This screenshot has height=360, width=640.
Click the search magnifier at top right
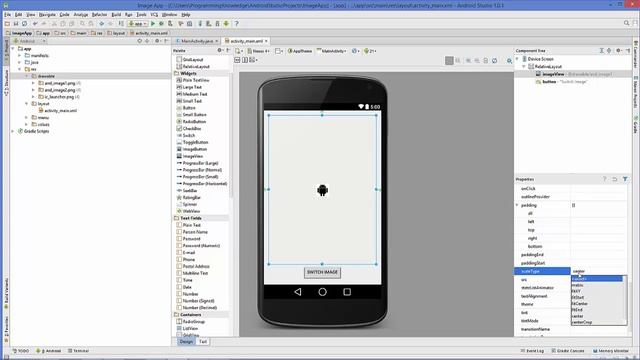[627, 23]
